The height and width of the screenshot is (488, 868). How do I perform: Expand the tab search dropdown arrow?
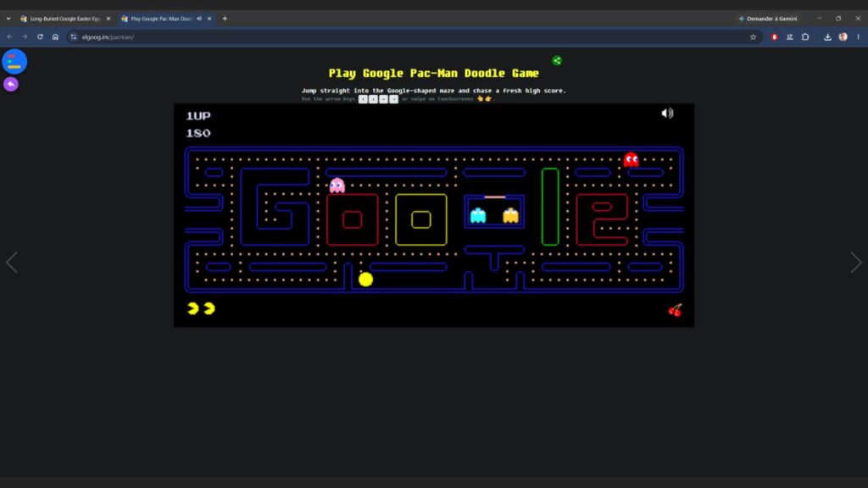[8, 19]
